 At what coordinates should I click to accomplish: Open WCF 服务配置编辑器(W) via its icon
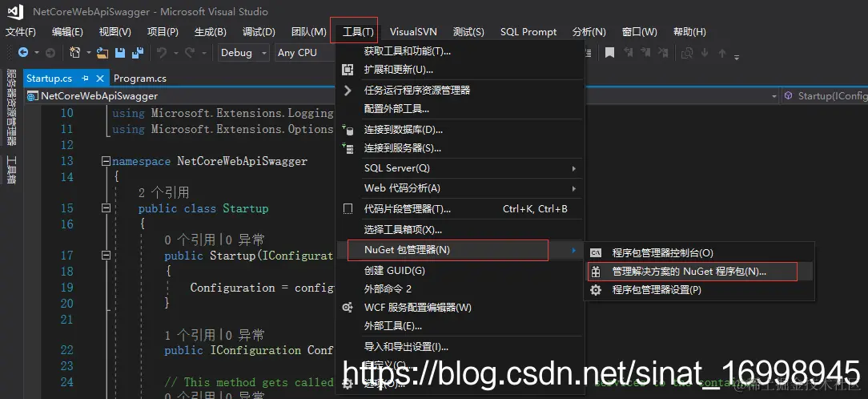pyautogui.click(x=348, y=308)
